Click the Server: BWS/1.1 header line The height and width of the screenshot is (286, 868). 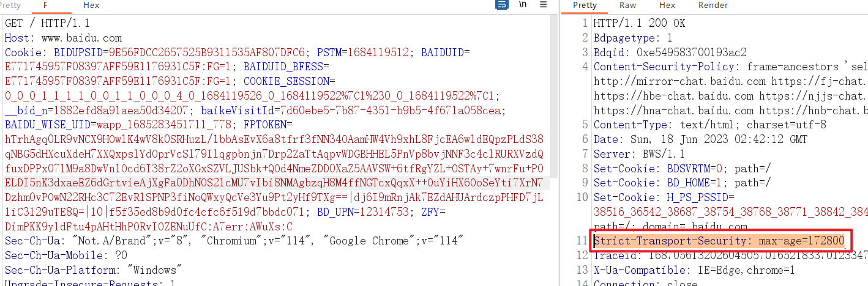click(x=640, y=154)
